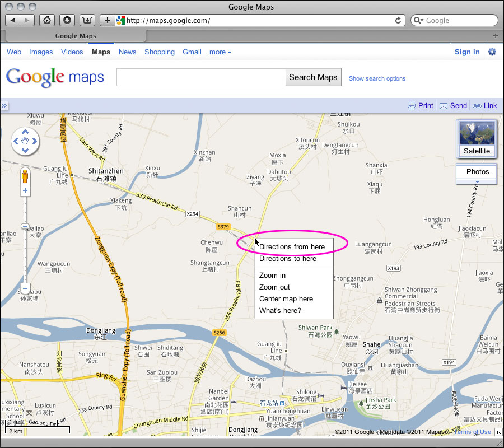Click the chain icon beside Link
Screen dimensions: 504x448
point(477,106)
